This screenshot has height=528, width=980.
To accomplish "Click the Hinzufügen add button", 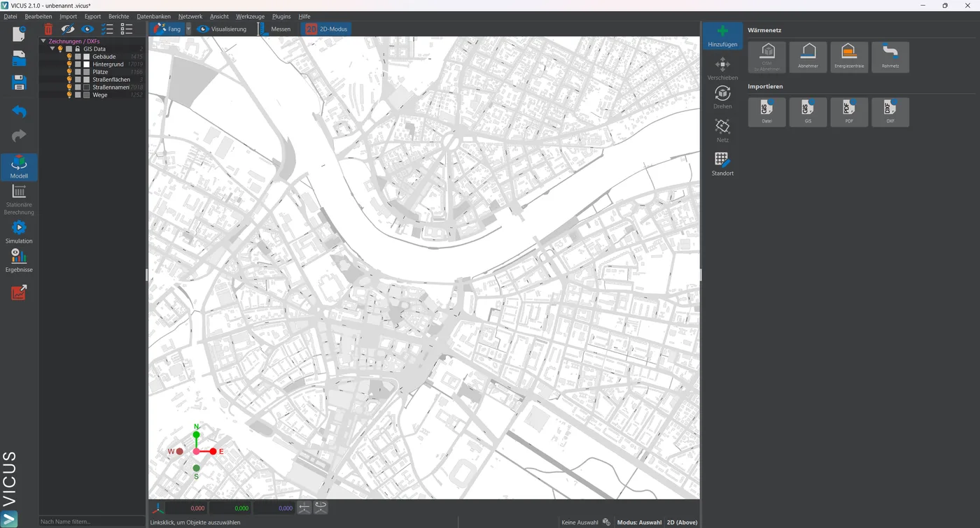I will 722,36.
